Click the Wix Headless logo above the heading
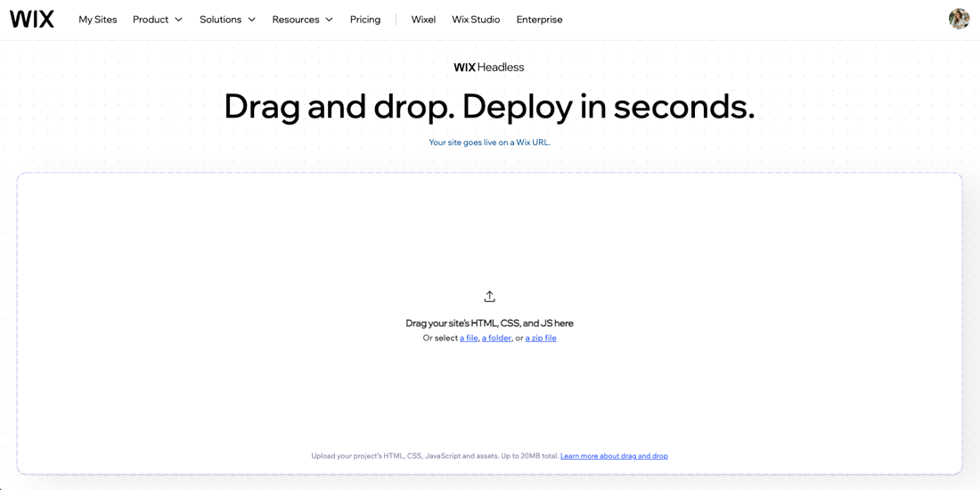Viewport: 980px width, 490px height. pyautogui.click(x=489, y=67)
